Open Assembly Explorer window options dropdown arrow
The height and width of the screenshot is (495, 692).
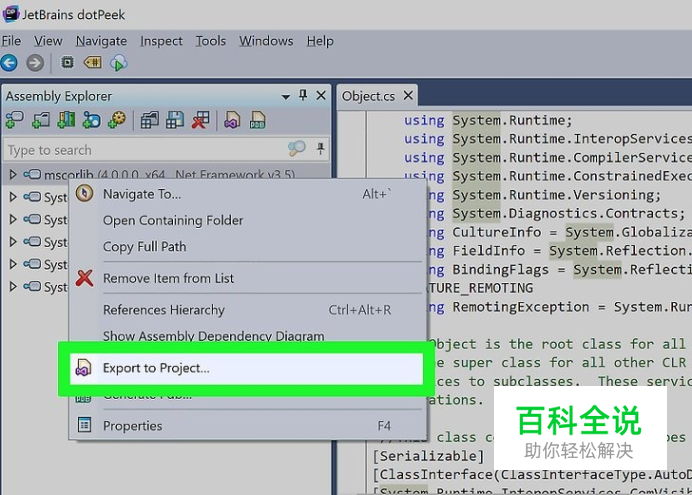coord(286,97)
